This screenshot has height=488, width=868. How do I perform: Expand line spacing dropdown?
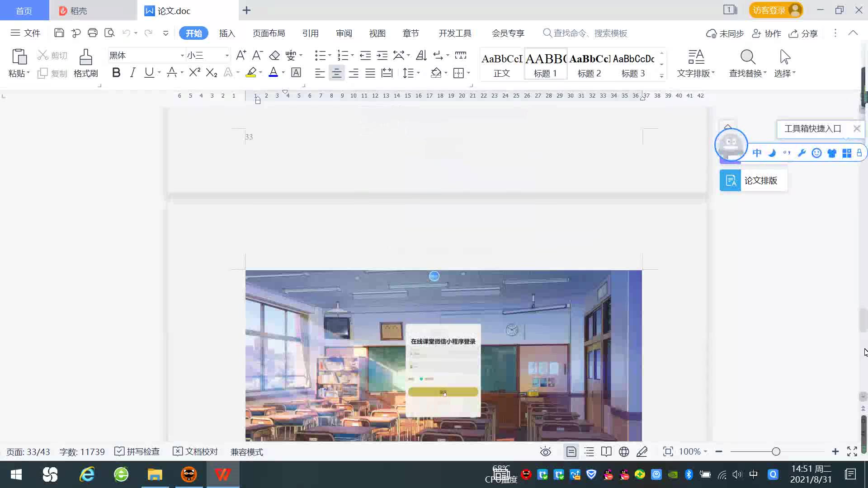click(419, 73)
